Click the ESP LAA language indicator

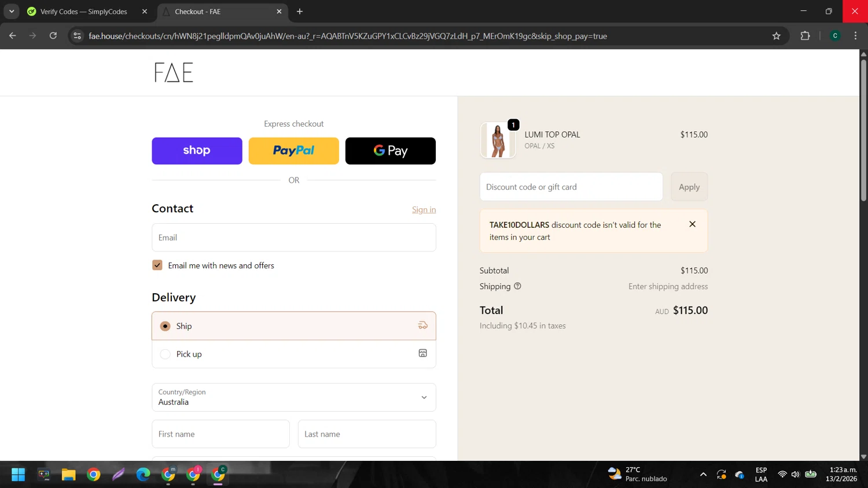[762, 475]
